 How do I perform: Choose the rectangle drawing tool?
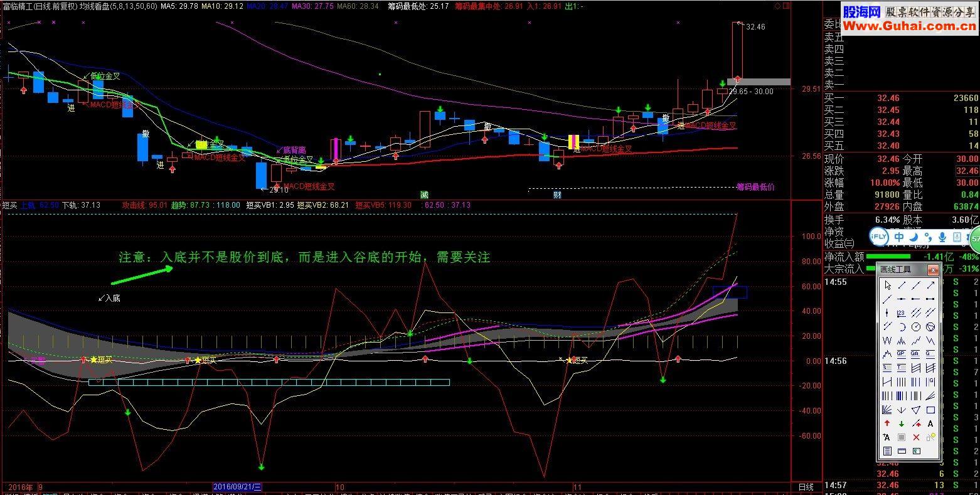(930, 410)
